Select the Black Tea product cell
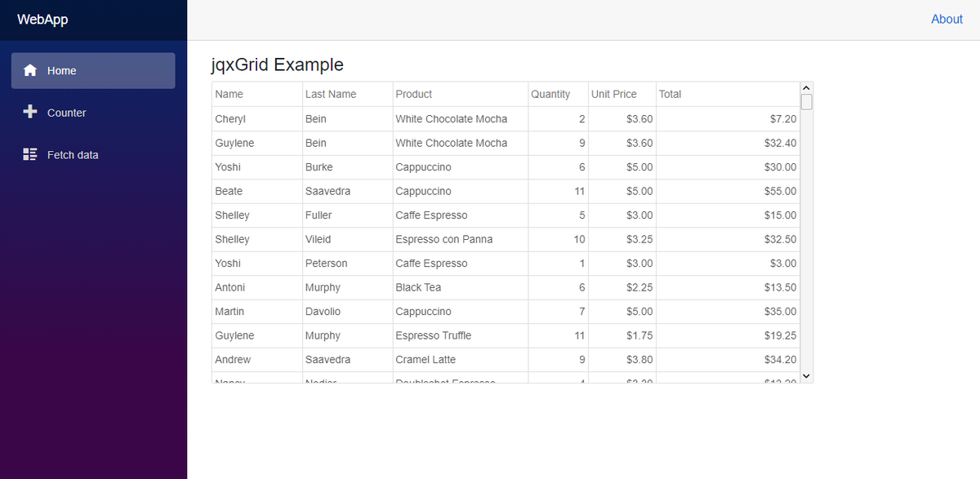Image resolution: width=980 pixels, height=479 pixels. pos(460,287)
